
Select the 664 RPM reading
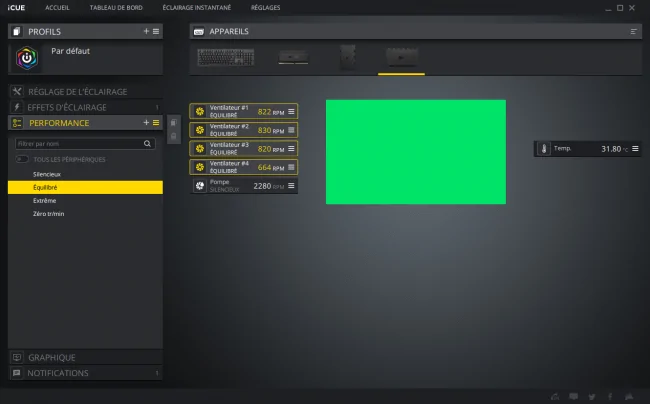[x=271, y=167]
